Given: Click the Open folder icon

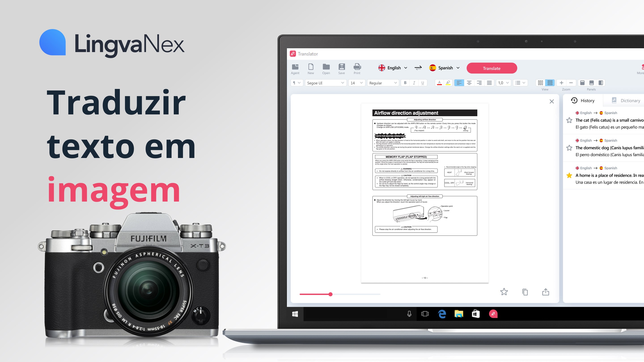Looking at the screenshot, I should [326, 68].
